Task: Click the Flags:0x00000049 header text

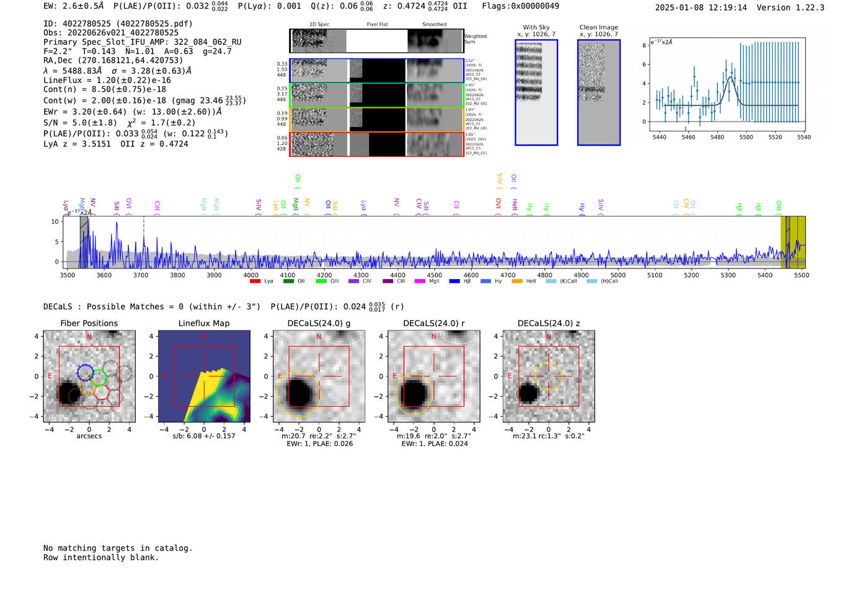Action: 521,6
